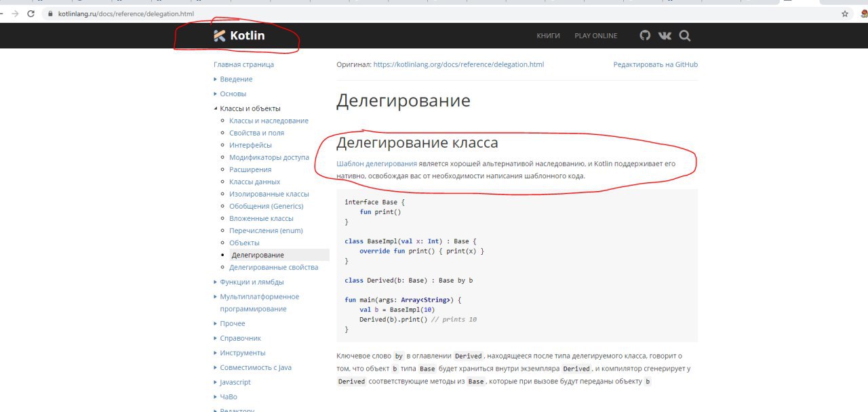Image resolution: width=868 pixels, height=412 pixels.
Task: Open Объекты sidebar item
Action: 244,243
